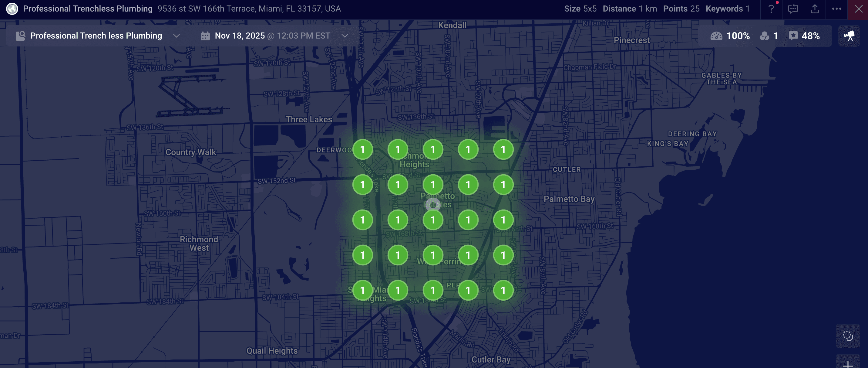Open the help question mark icon
Image resolution: width=868 pixels, height=368 pixels.
pyautogui.click(x=771, y=9)
